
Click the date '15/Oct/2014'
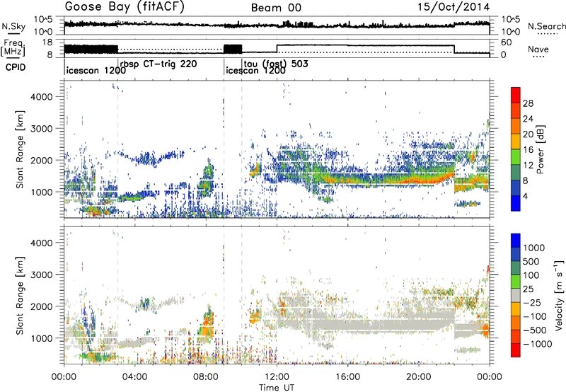pyautogui.click(x=454, y=7)
